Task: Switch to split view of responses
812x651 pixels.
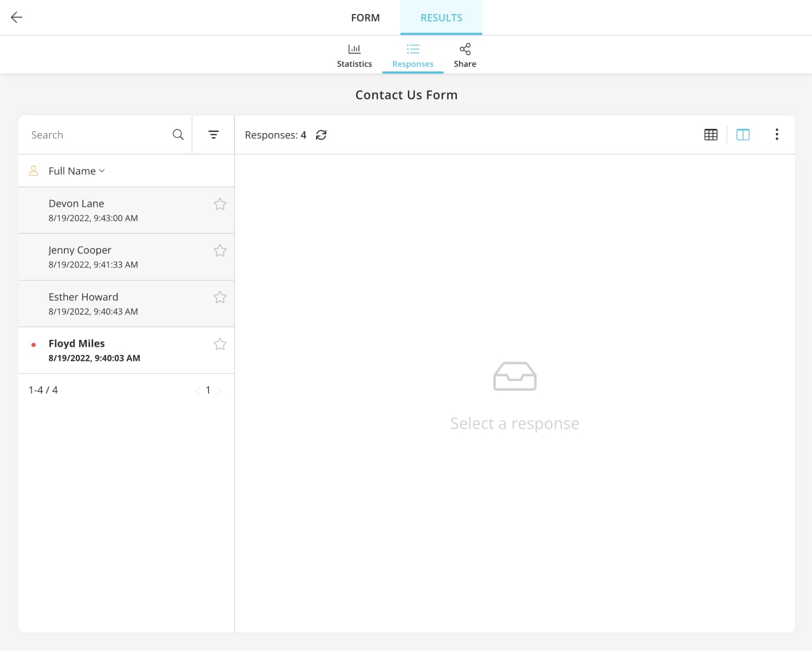Action: pyautogui.click(x=743, y=134)
